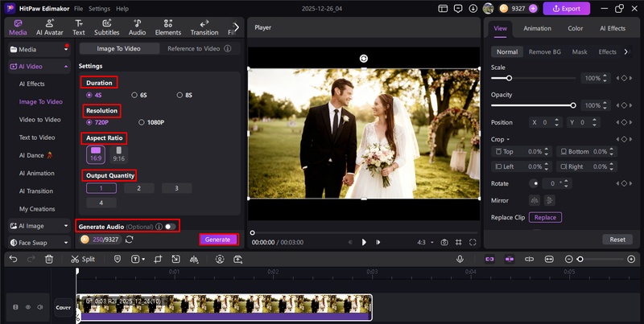The image size is (644, 324).
Task: Click the Undo arrow in timeline toolbar
Action: 13,259
